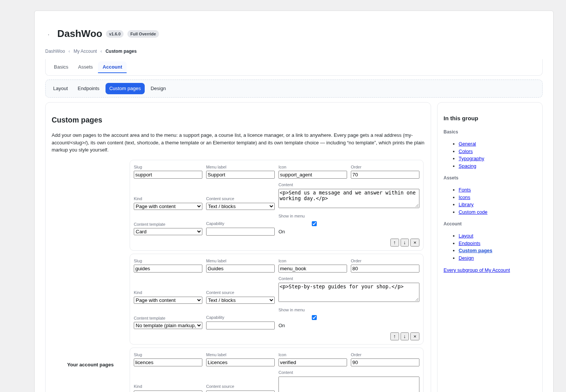Open General link in sidebar

pyautogui.click(x=467, y=144)
